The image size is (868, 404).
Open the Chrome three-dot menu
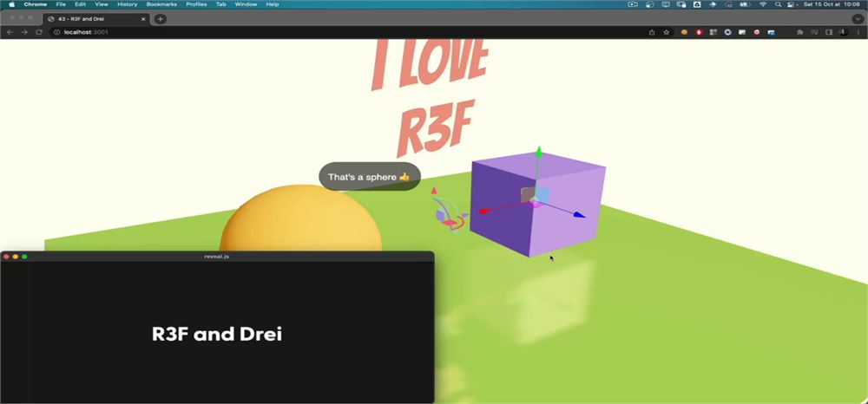coord(858,32)
